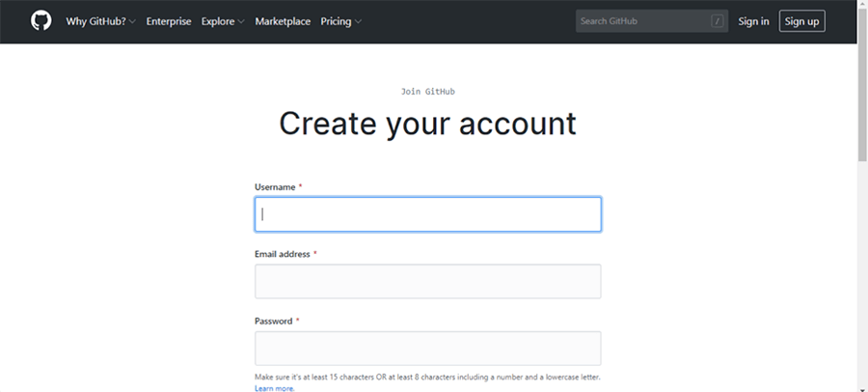Click the Password label text

274,321
